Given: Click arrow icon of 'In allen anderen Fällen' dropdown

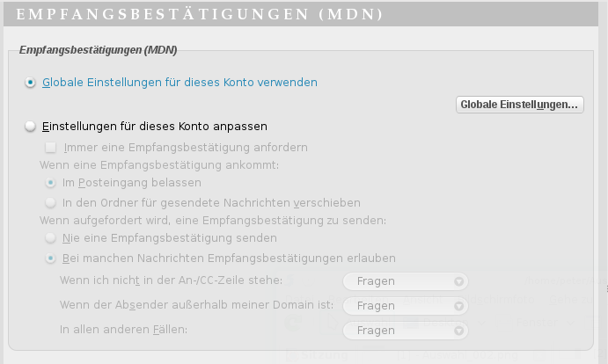Looking at the screenshot, I should (458, 331).
